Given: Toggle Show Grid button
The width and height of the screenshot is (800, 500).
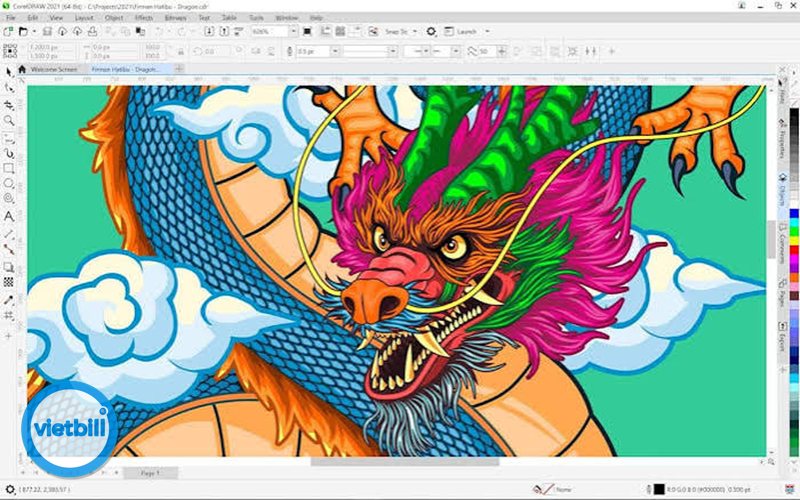Looking at the screenshot, I should (x=340, y=32).
